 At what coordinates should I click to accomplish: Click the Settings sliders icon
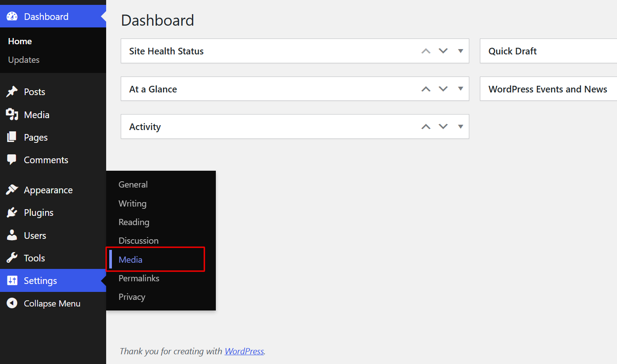coord(12,280)
